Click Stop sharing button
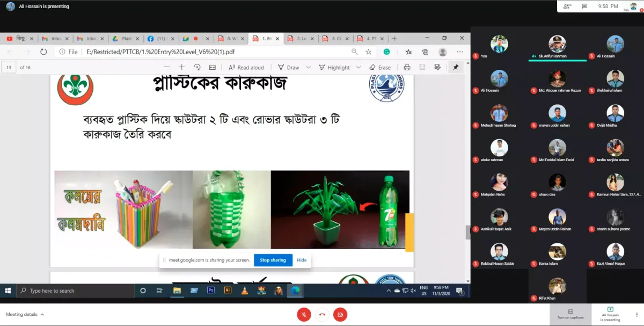 click(x=273, y=260)
